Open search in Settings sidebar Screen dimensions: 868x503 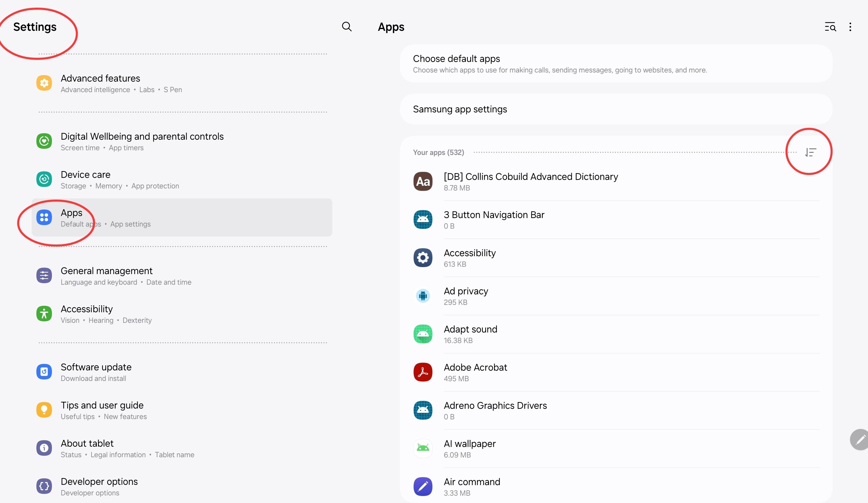[x=347, y=27]
